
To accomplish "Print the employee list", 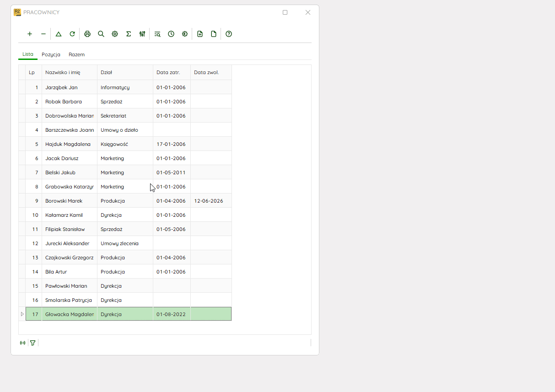I will (87, 34).
